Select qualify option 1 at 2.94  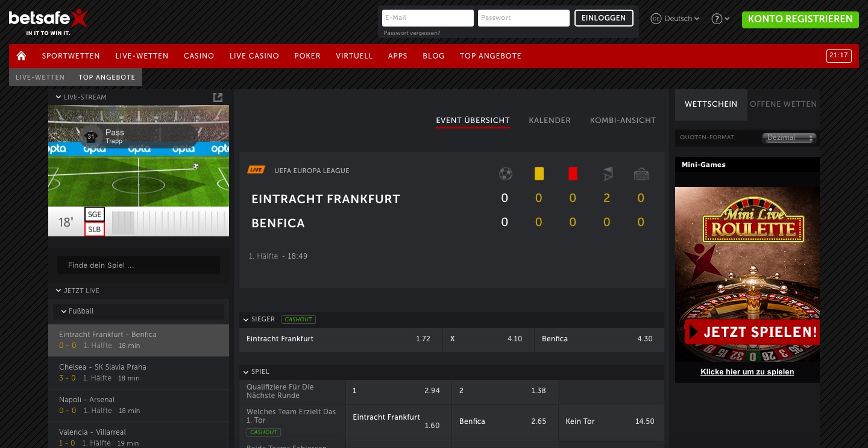[x=398, y=391]
